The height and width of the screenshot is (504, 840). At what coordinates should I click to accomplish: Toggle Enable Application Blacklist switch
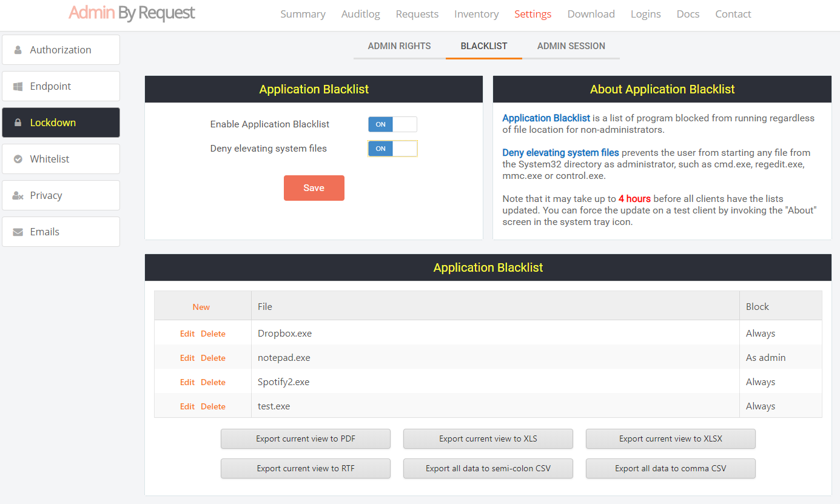392,124
